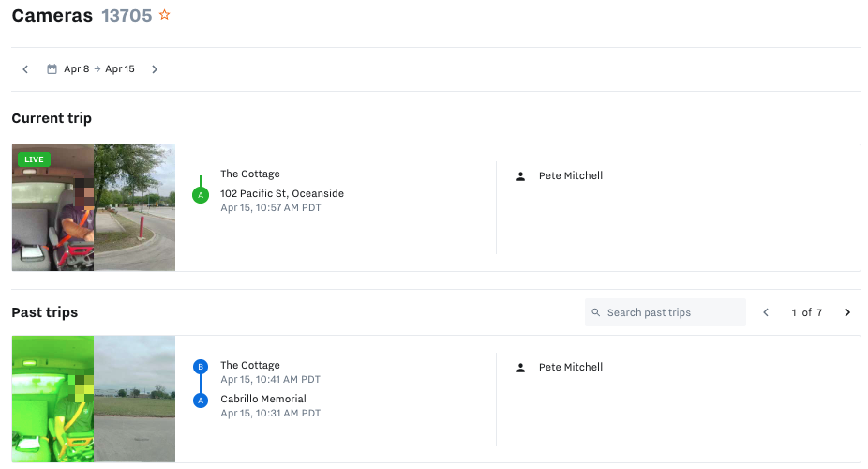Open Cabrillo Memorial trip location
The image size is (868, 469).
pos(263,400)
